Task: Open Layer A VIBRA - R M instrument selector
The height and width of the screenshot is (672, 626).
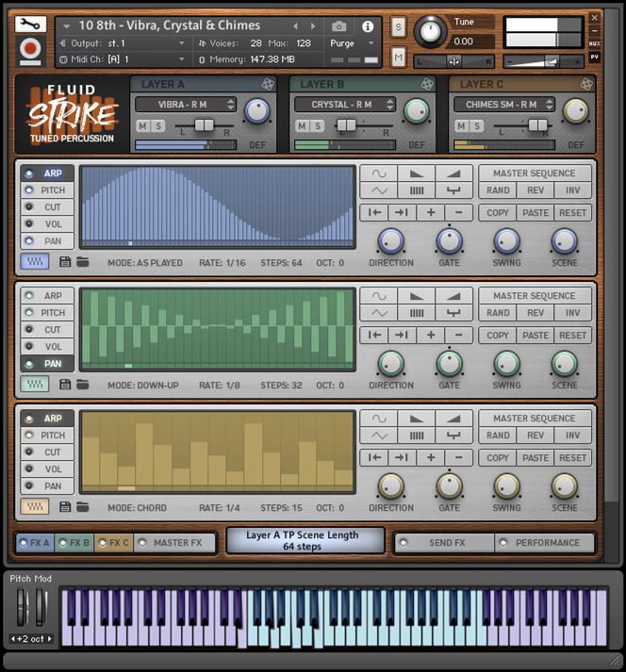Action: click(x=185, y=105)
